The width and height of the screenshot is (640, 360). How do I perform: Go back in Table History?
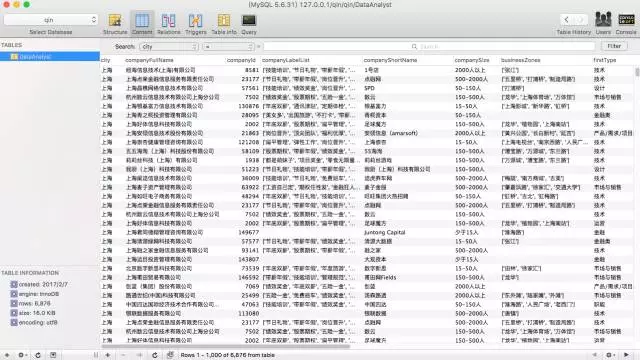(567, 20)
